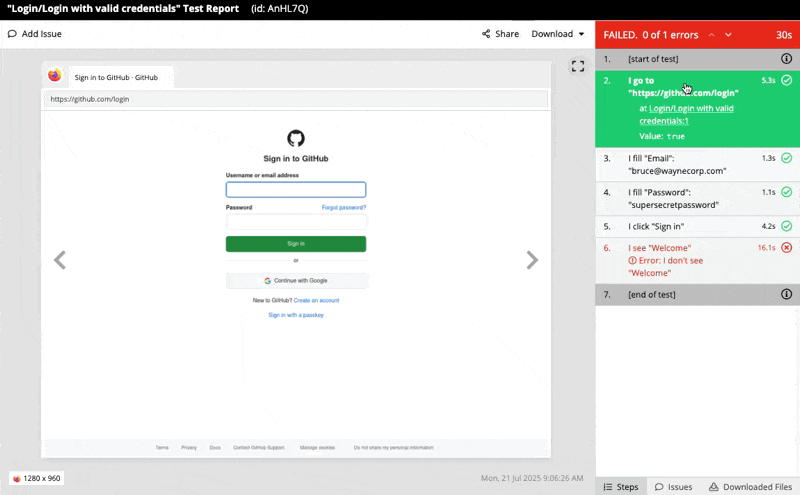Screen dimensions: 800x495
Task: Click green checkmark on step 2
Action: [786, 80]
